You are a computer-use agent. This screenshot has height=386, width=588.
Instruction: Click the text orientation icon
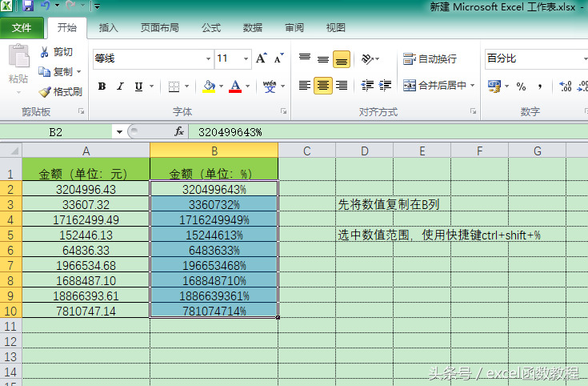[367, 59]
